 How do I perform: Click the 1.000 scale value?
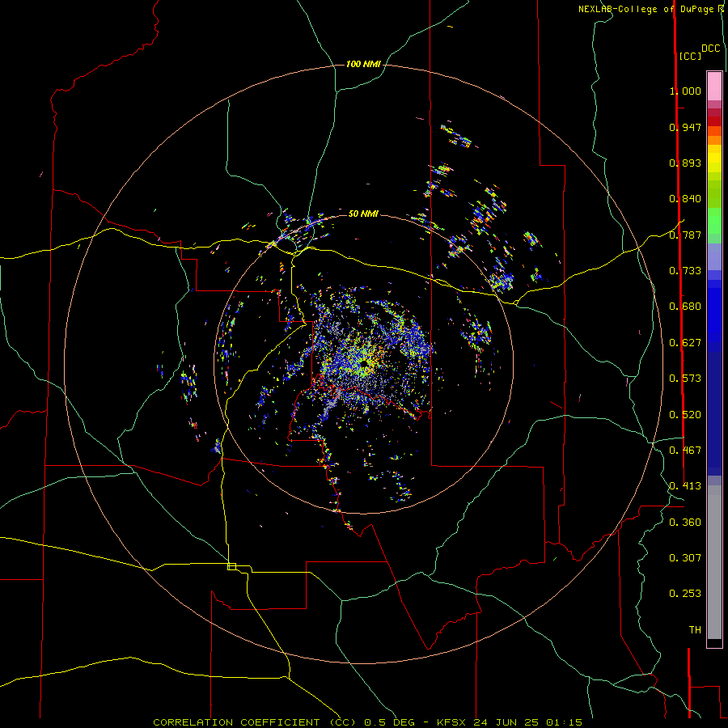tap(685, 91)
